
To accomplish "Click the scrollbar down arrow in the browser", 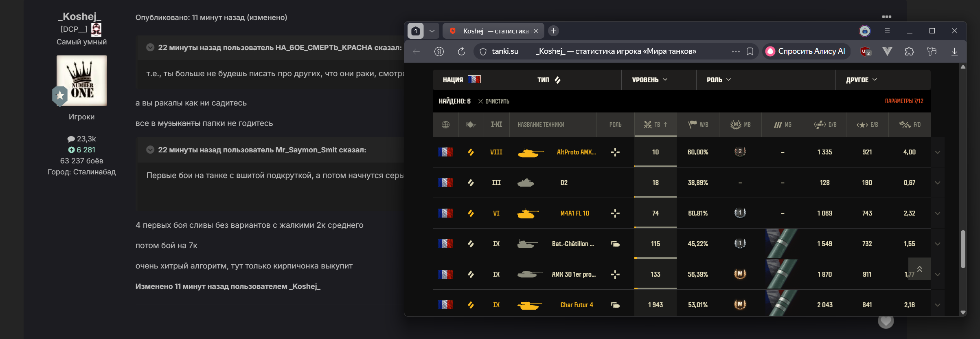I will [963, 313].
